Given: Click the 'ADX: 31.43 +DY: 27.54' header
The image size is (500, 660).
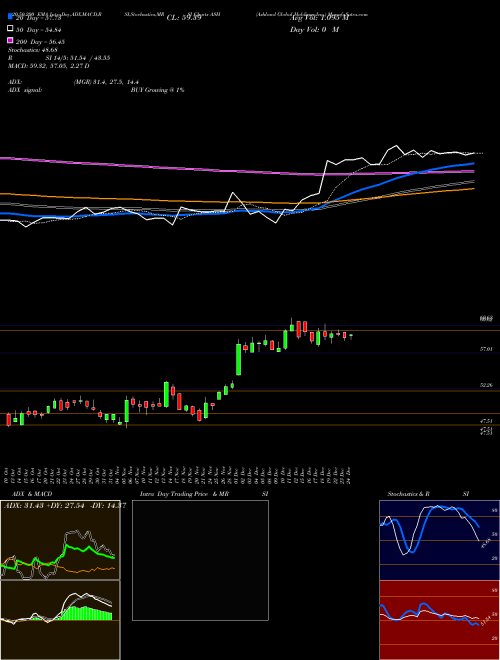Looking at the screenshot, I should 42,506.
